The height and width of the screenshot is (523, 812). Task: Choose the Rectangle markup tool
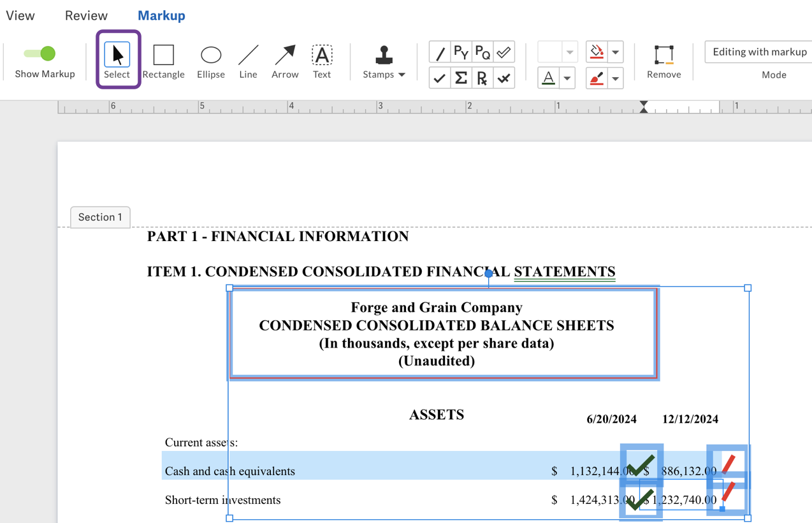(x=164, y=61)
